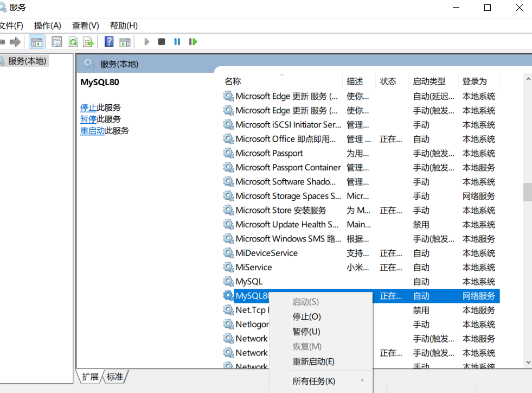Click gear icon of Netlogon row

(228, 325)
